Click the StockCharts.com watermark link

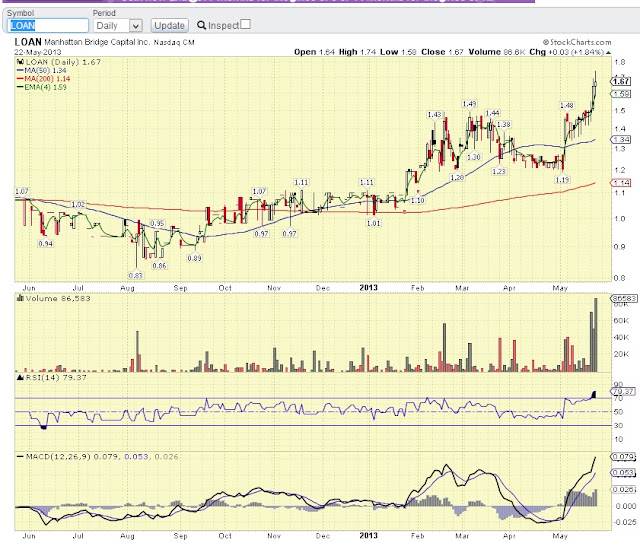click(577, 42)
